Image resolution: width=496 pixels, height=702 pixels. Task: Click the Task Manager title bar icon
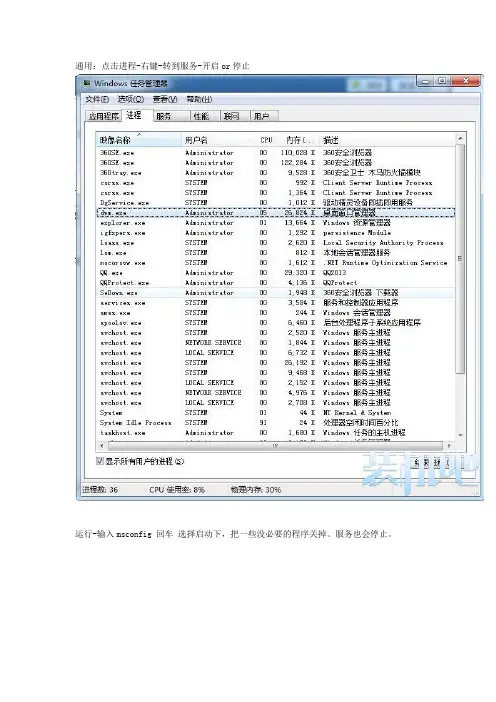point(87,83)
